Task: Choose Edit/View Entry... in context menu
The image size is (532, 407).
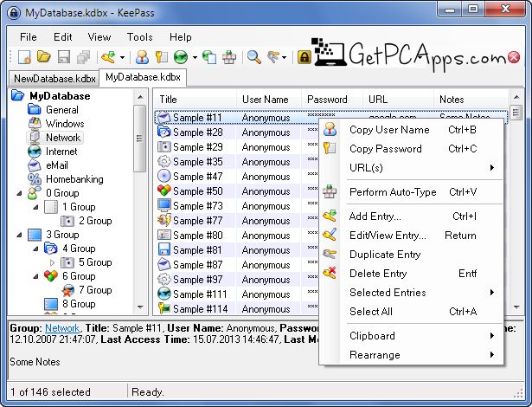Action: [x=411, y=236]
